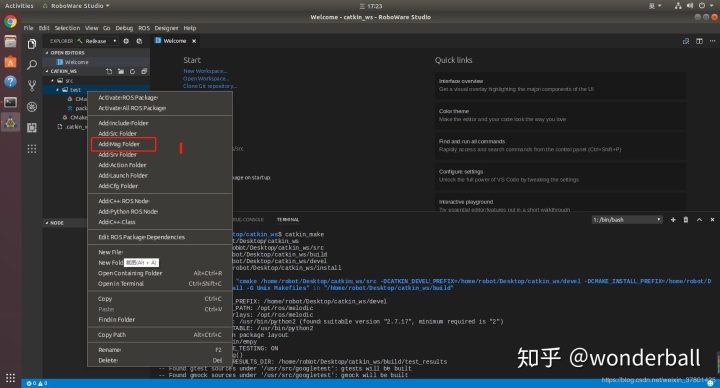Open the Extensions view in activity bar

click(x=32, y=128)
